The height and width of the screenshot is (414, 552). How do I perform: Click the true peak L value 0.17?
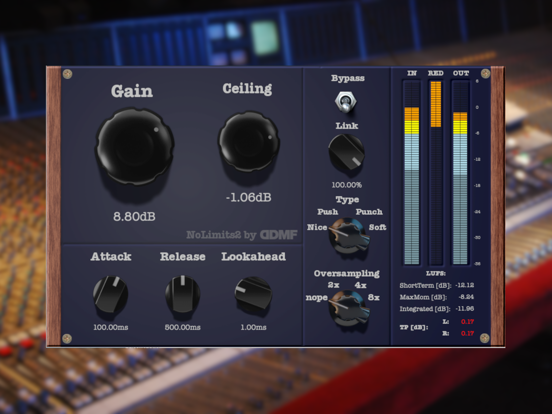pos(468,321)
